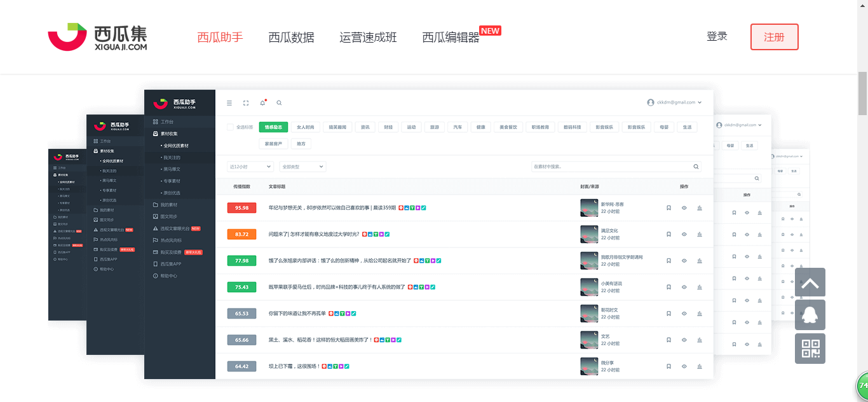The height and width of the screenshot is (402, 868).
Task: Toggle the eye icon on 我歌月徘徊文学朗诵网 row
Action: (x=684, y=261)
